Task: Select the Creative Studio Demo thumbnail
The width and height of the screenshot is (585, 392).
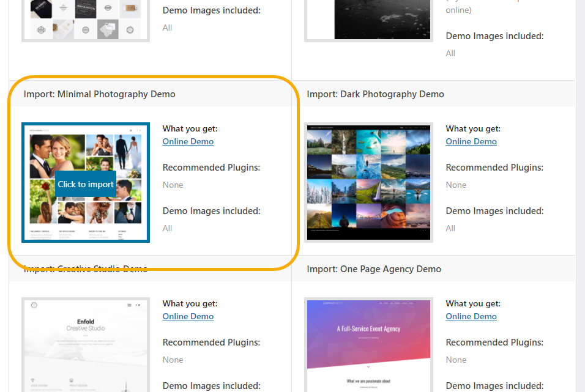Action: pos(86,345)
